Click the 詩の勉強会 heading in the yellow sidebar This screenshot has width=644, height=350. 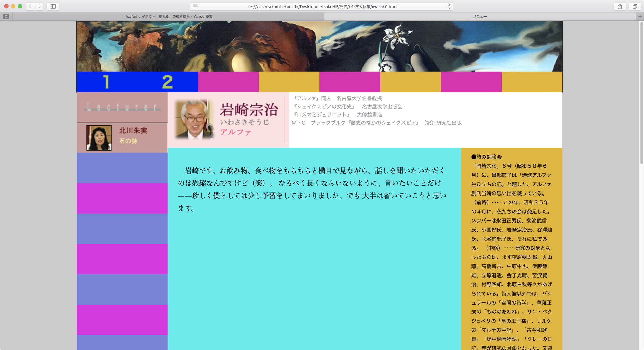click(x=487, y=157)
